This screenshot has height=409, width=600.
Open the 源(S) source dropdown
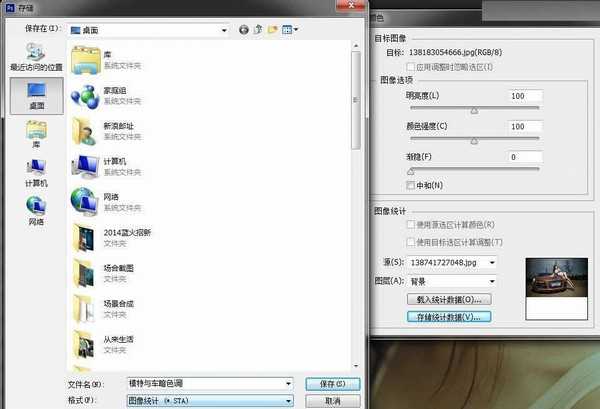point(492,262)
